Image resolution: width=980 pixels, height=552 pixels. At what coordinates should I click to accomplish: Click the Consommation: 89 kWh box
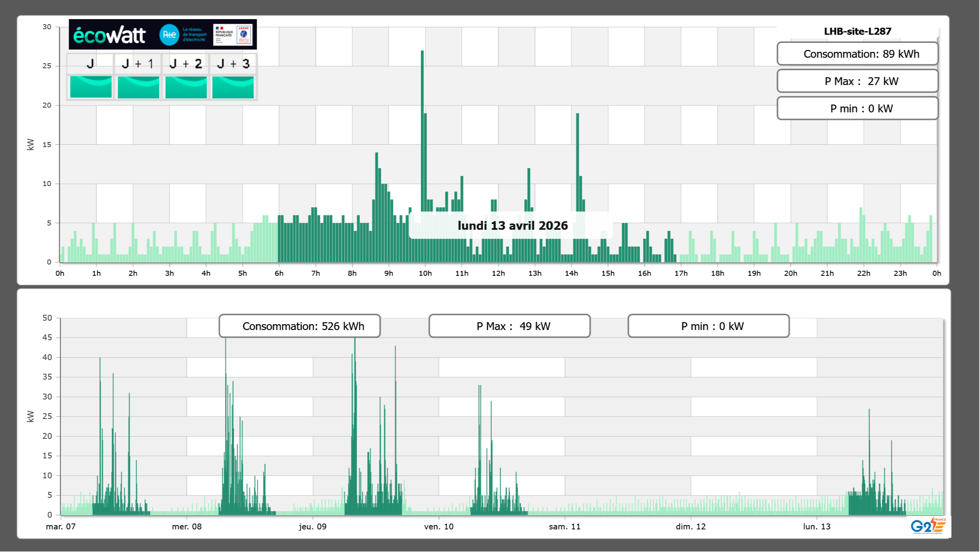[x=857, y=54]
